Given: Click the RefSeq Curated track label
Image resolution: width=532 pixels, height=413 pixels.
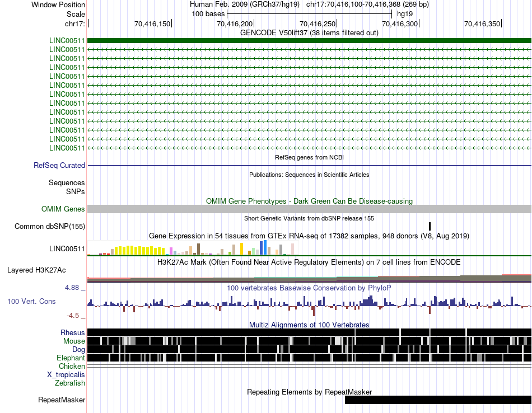Looking at the screenshot, I should point(59,166).
